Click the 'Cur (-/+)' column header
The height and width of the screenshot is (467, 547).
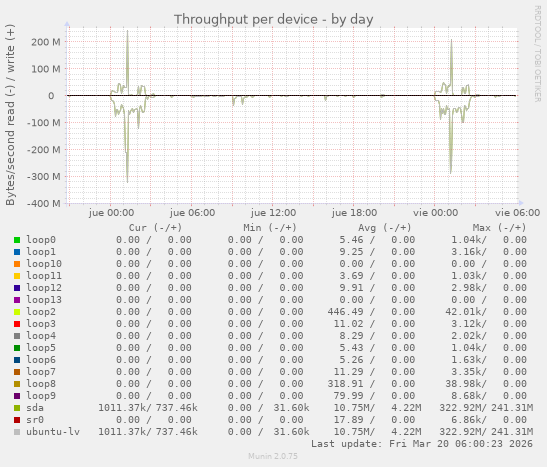click(155, 228)
